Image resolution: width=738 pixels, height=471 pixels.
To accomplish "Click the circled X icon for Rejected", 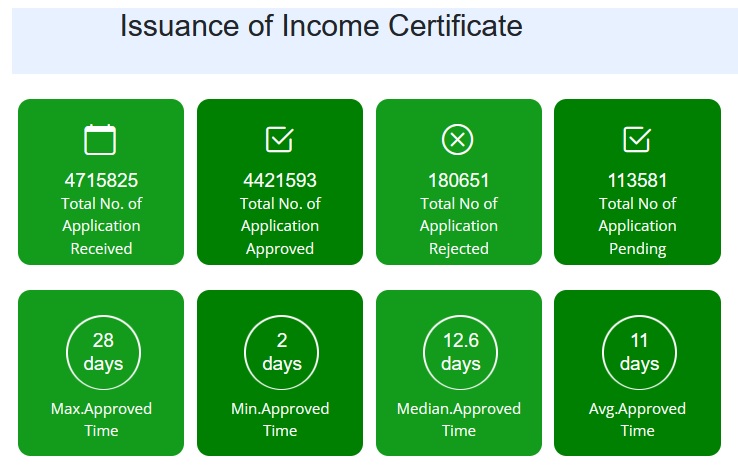I will (x=458, y=140).
